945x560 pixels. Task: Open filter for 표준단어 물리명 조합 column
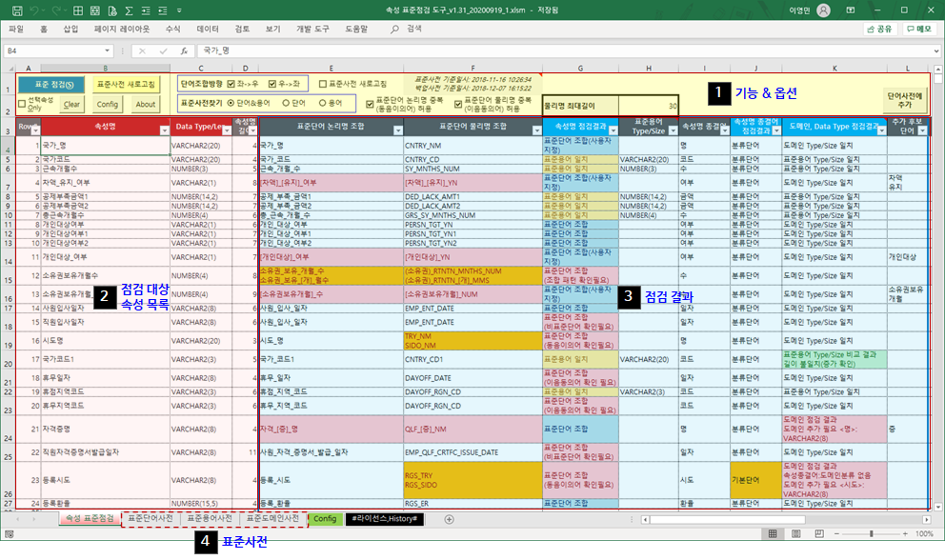pos(537,130)
